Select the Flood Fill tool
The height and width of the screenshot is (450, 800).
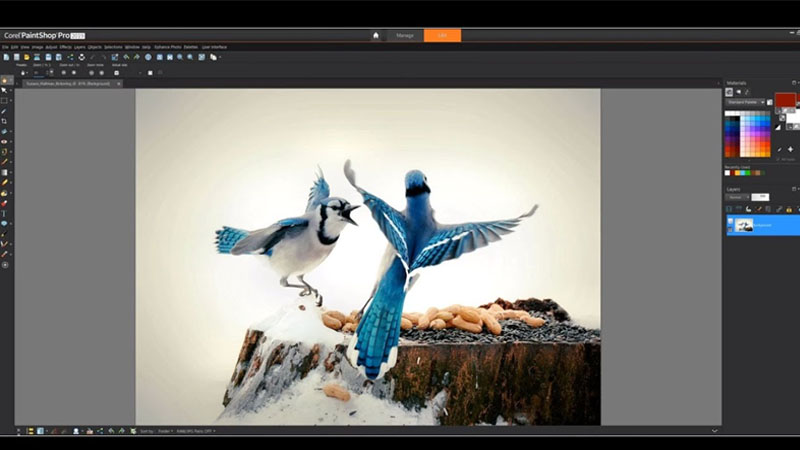tap(4, 193)
